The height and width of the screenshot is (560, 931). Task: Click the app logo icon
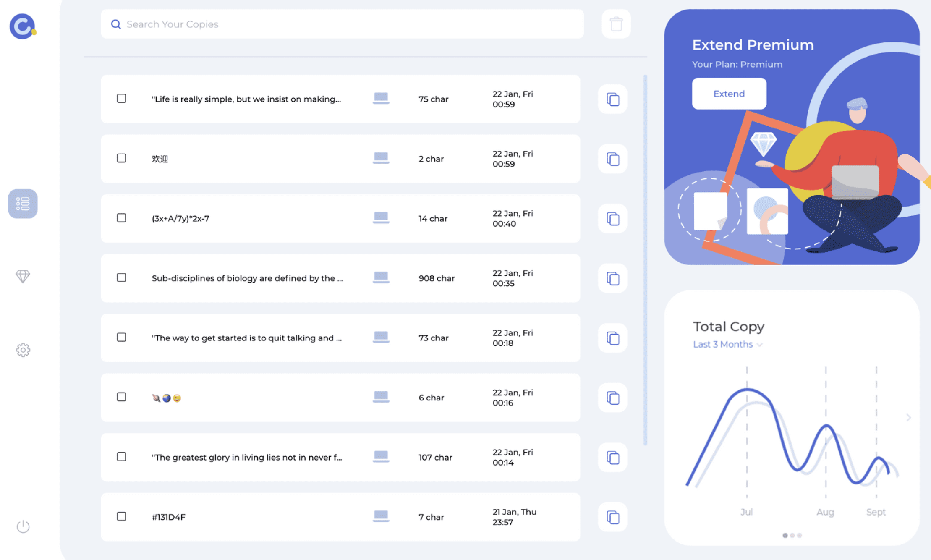click(x=23, y=26)
